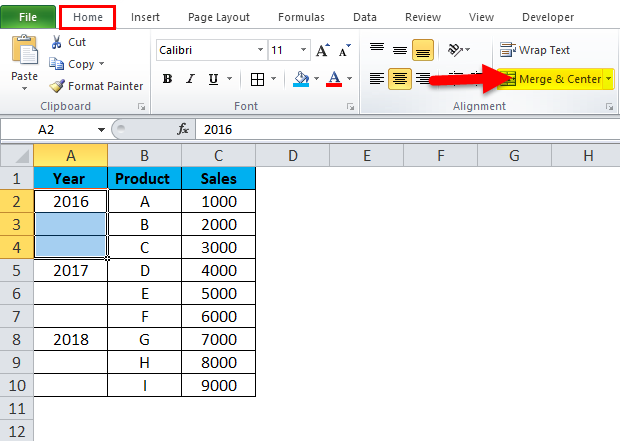Toggle the highlighted Center alignment button
Image resolution: width=620 pixels, height=441 pixels.
(x=400, y=79)
